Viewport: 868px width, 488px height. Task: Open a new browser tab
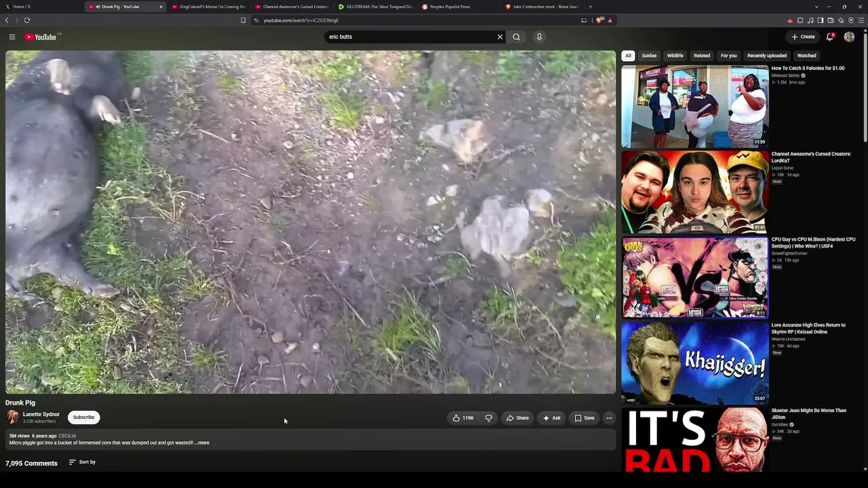(x=591, y=7)
